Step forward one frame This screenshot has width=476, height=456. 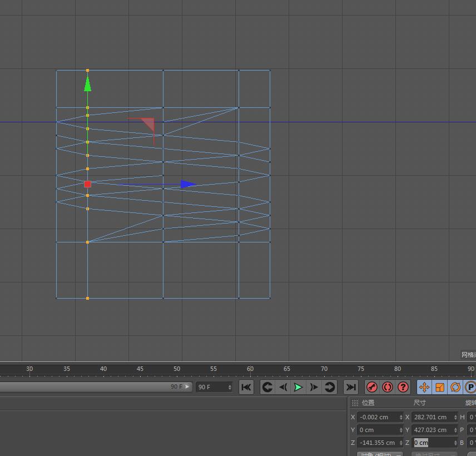(x=314, y=387)
